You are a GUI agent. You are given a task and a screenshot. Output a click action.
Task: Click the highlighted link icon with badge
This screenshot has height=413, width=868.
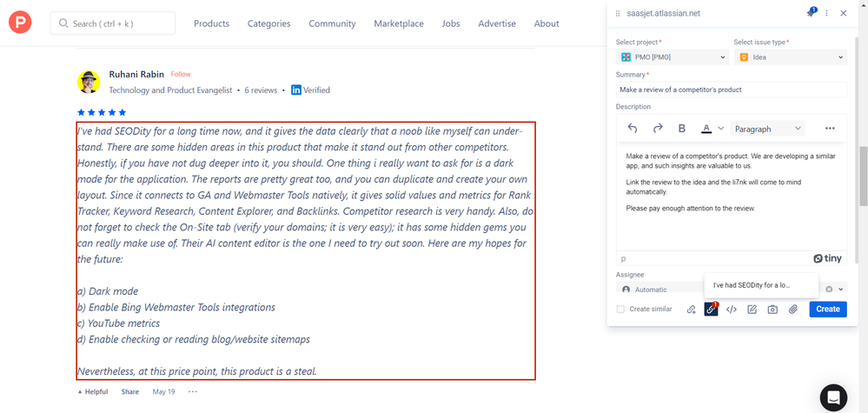click(x=711, y=310)
